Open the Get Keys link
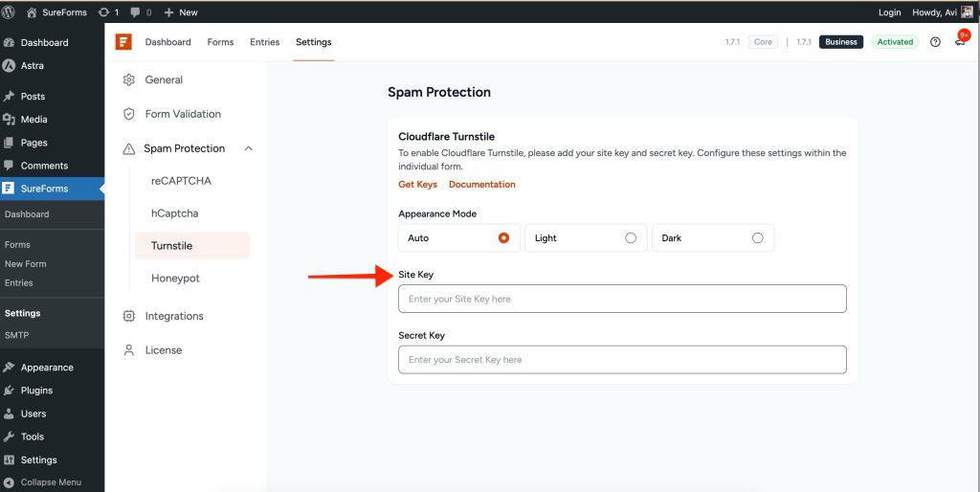Image resolution: width=980 pixels, height=492 pixels. click(x=417, y=185)
